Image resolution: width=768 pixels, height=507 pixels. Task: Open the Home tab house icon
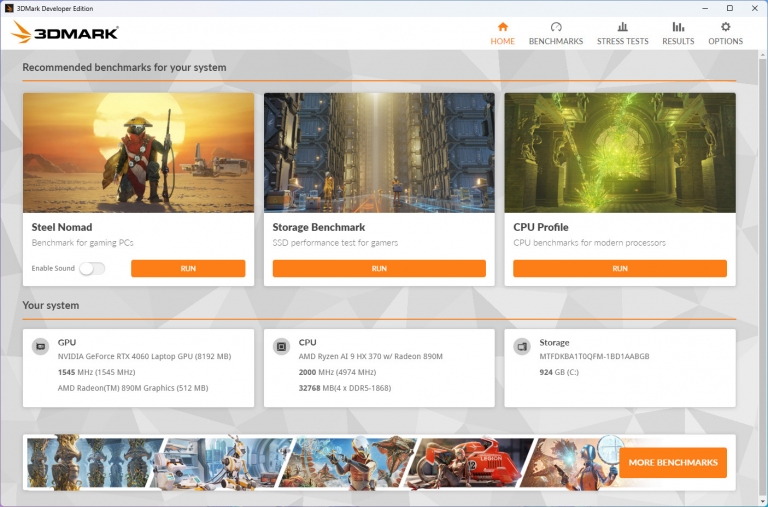click(x=503, y=27)
